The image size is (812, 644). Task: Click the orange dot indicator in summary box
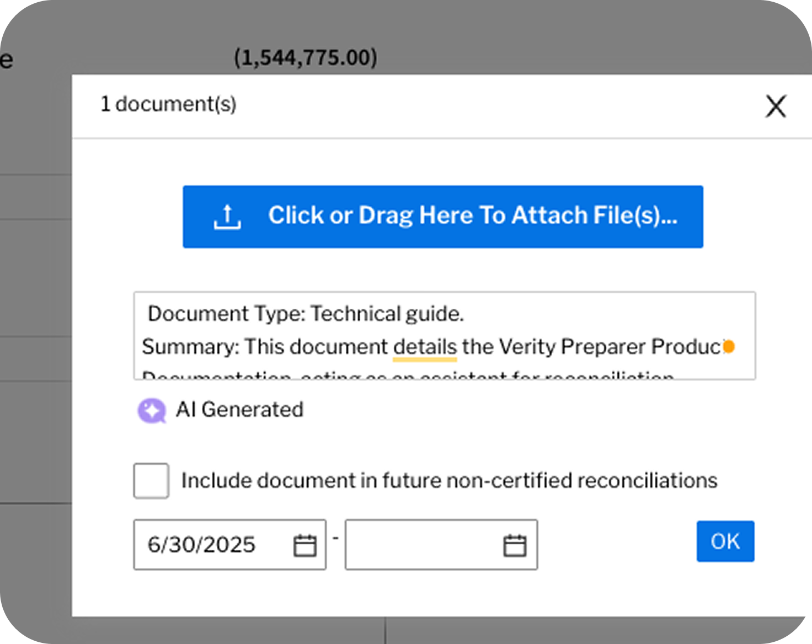[x=729, y=347]
